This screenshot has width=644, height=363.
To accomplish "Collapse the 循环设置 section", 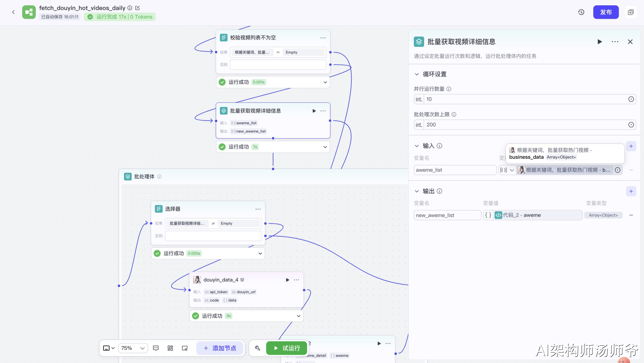I will (417, 74).
